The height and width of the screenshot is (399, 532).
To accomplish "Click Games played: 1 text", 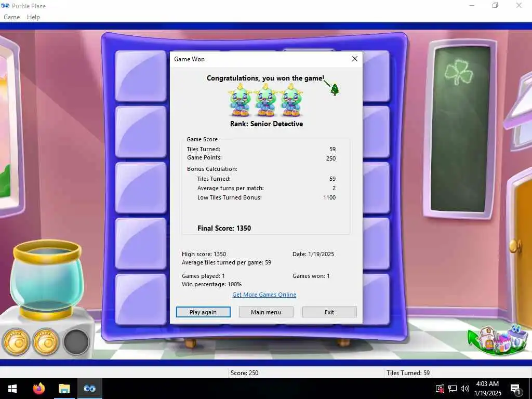I will coord(203,276).
